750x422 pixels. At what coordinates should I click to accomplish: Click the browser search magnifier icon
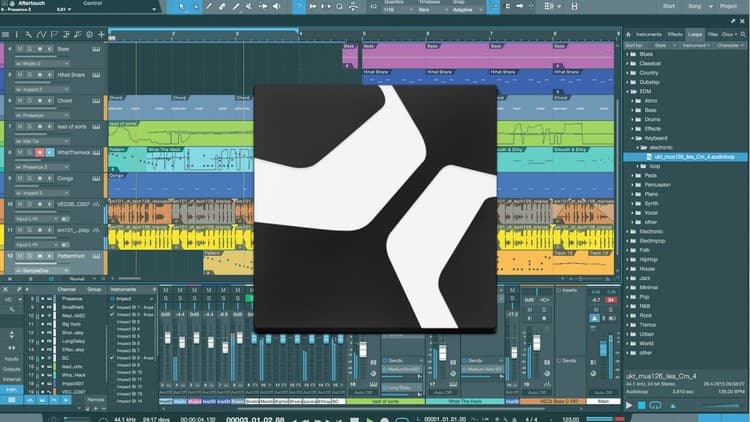tap(743, 34)
